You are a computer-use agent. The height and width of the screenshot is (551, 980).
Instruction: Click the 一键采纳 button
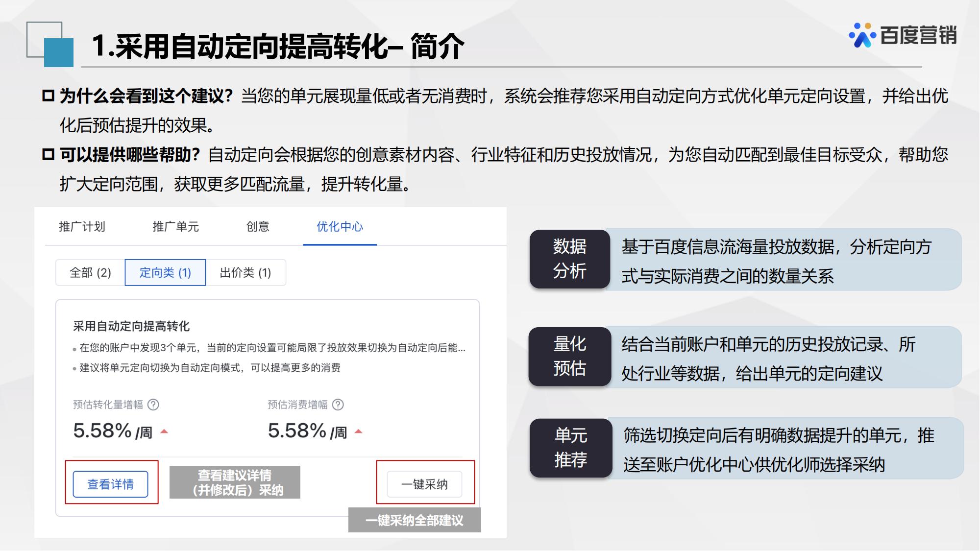click(424, 484)
